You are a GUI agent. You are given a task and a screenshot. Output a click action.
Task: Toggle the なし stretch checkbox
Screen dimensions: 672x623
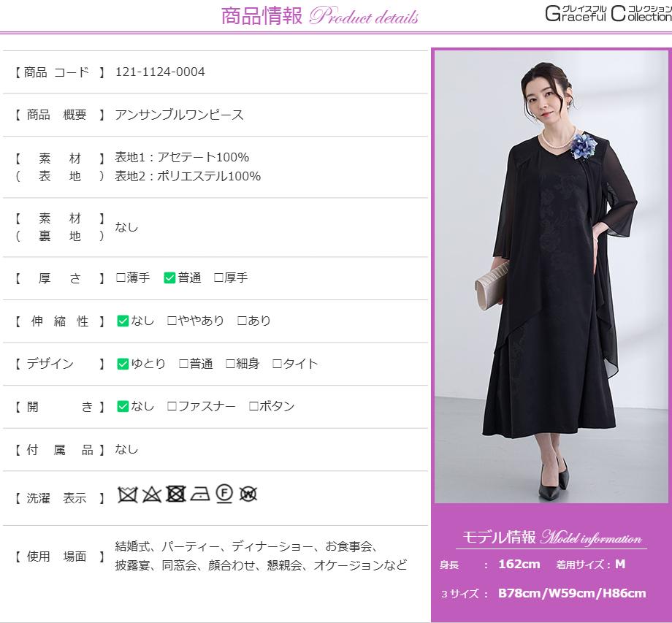[x=123, y=321]
